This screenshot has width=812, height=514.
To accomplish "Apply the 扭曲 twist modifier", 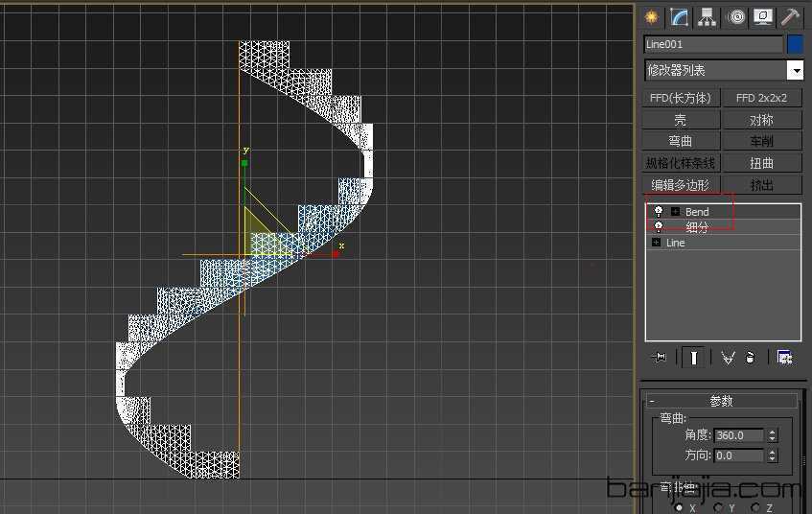I will click(761, 163).
